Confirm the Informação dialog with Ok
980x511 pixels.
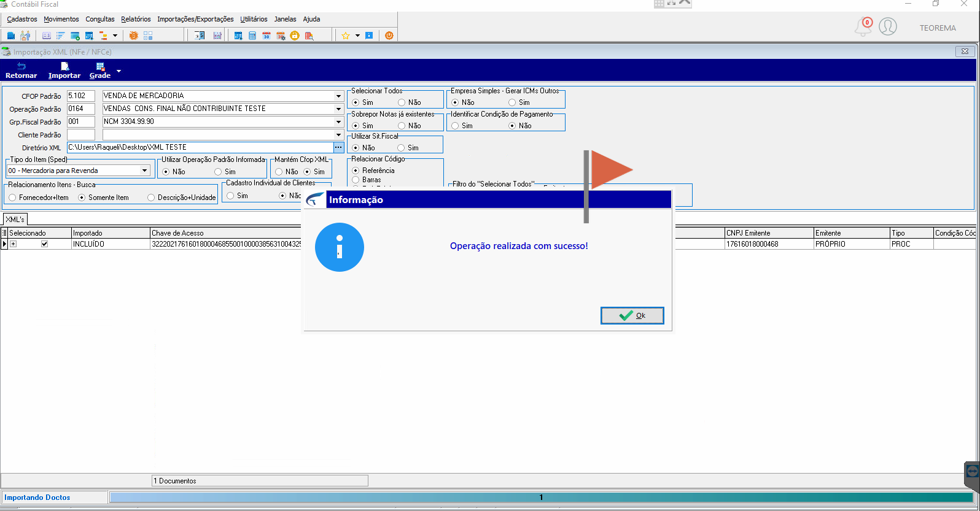coord(632,315)
